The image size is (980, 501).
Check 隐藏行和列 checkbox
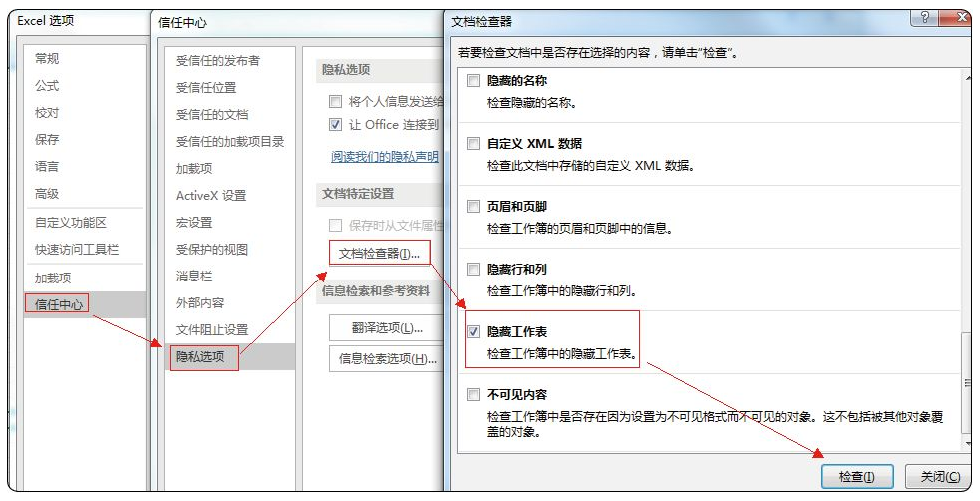click(473, 270)
